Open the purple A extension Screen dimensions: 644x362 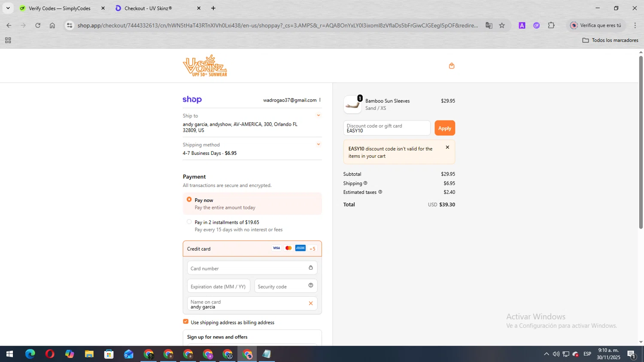pos(522,25)
